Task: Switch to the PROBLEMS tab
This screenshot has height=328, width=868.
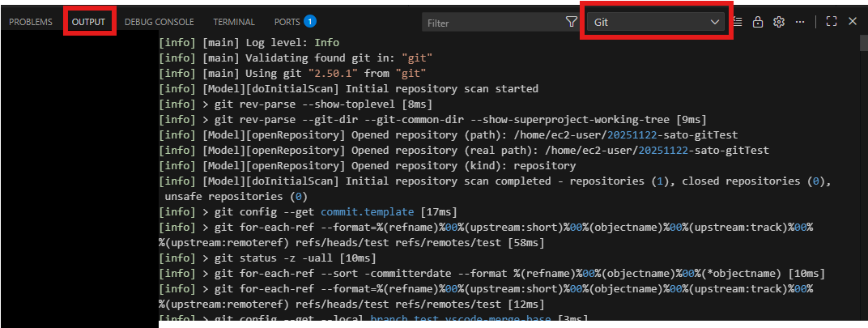Action: [x=31, y=22]
